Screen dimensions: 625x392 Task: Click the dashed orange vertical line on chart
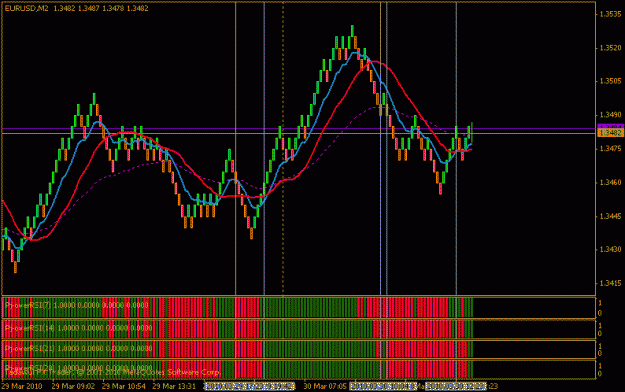click(283, 148)
